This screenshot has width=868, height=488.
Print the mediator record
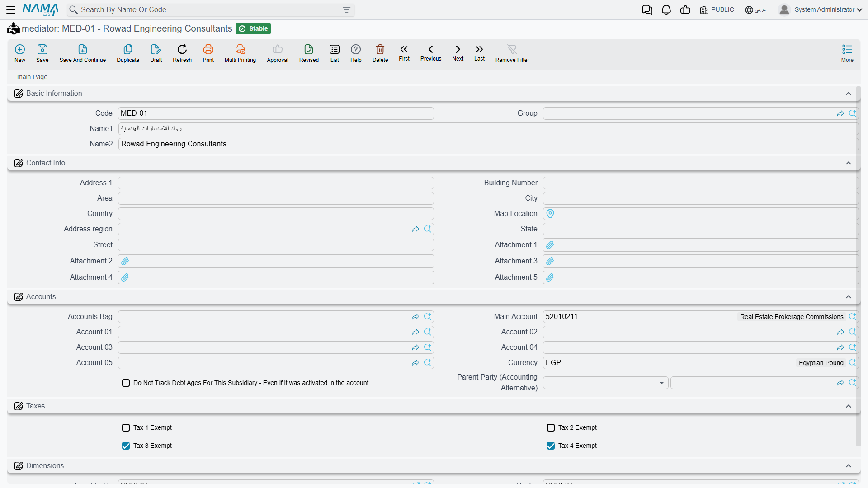(x=208, y=53)
